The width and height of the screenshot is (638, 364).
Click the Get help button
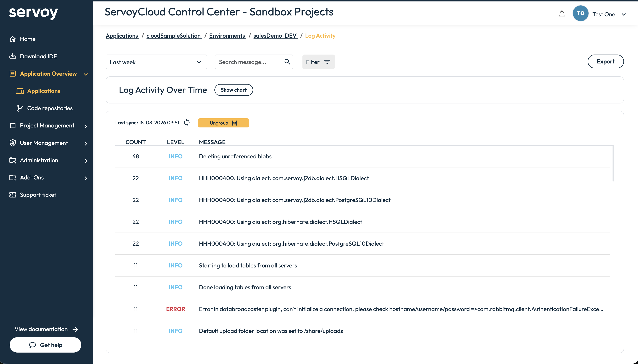[x=45, y=345]
